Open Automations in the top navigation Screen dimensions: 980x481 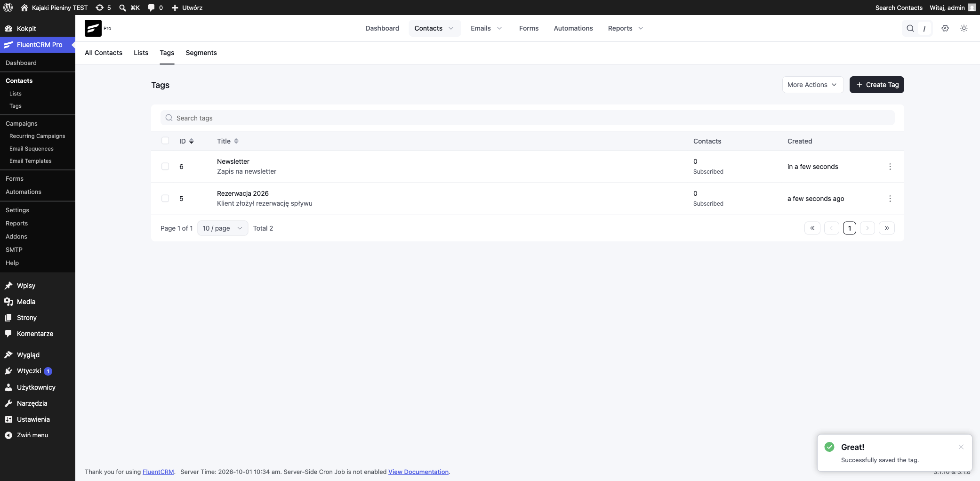click(x=573, y=28)
